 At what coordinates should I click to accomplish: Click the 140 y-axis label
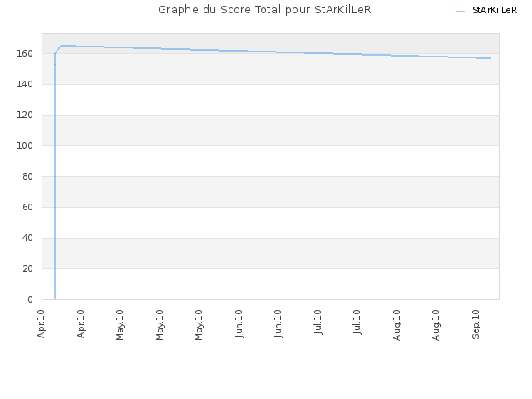coord(25,84)
